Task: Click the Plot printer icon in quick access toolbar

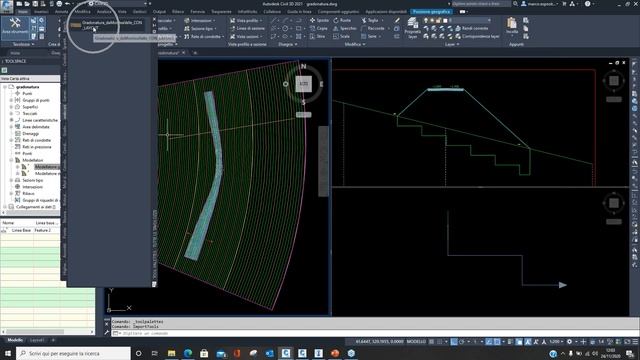Action: click(59, 4)
